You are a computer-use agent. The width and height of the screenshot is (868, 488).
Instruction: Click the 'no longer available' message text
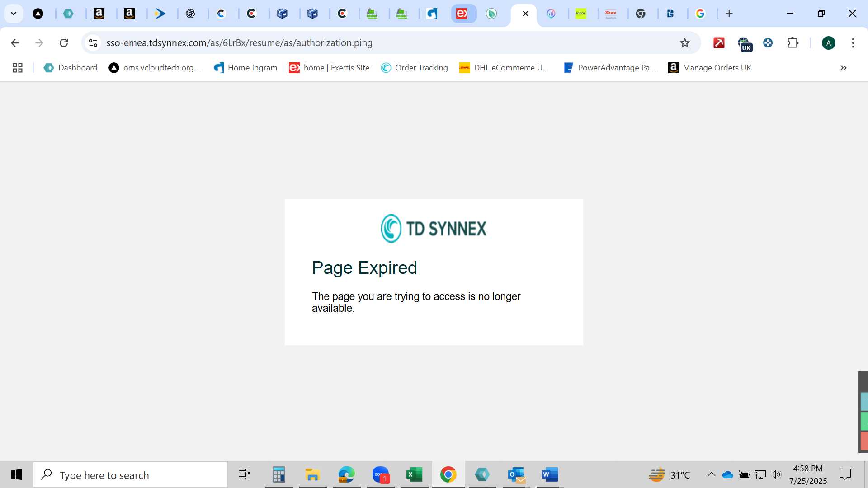tap(416, 302)
